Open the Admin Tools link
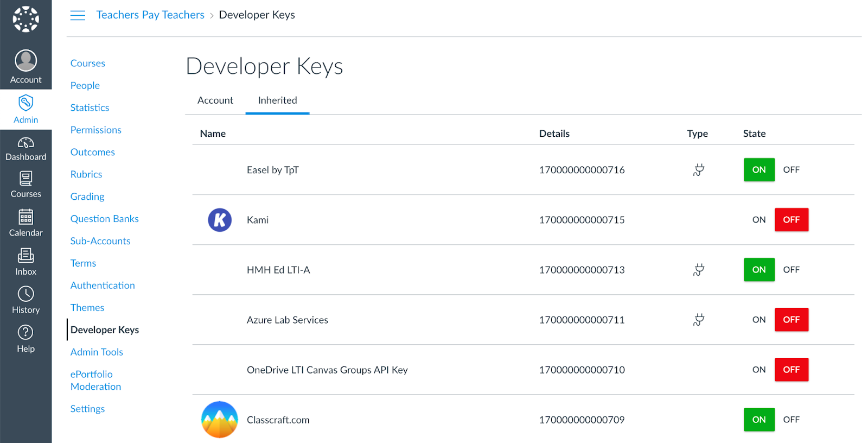Viewport: 868px width, 443px height. [x=97, y=352]
